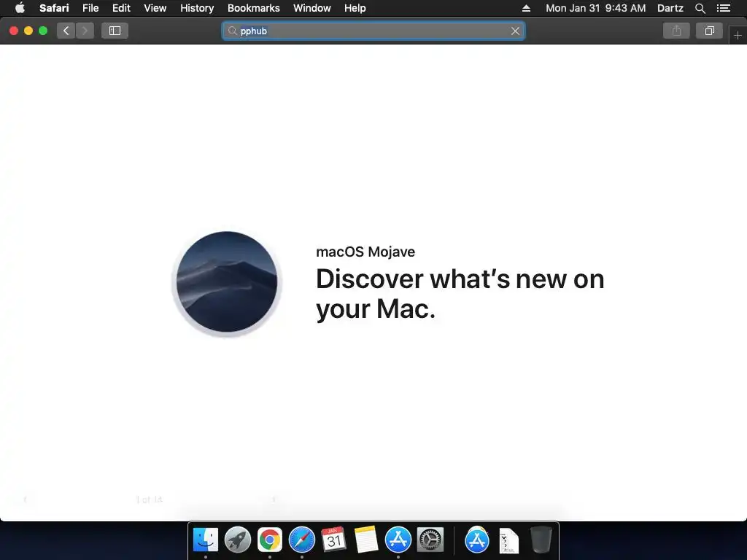Go forward with the forward arrow
This screenshot has width=747, height=560.
pos(85,31)
